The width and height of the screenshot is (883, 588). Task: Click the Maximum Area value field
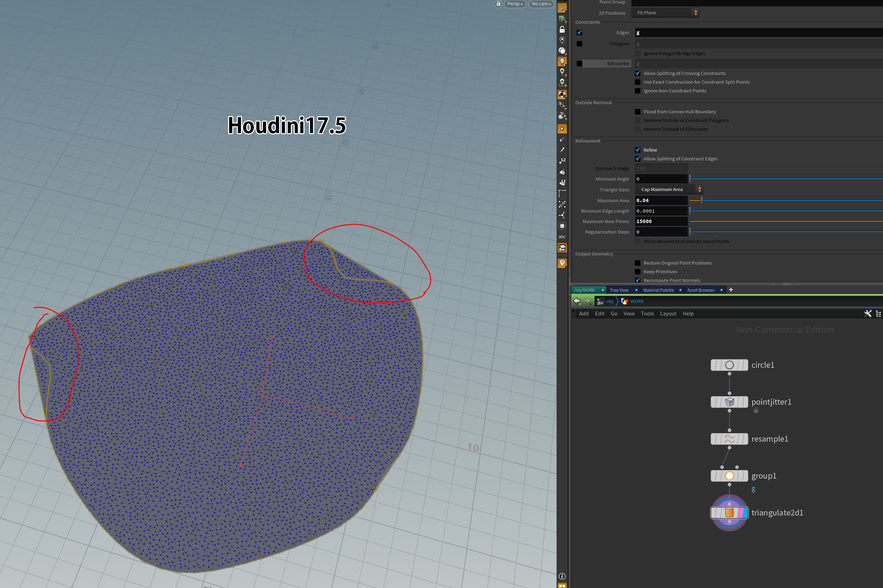(661, 200)
